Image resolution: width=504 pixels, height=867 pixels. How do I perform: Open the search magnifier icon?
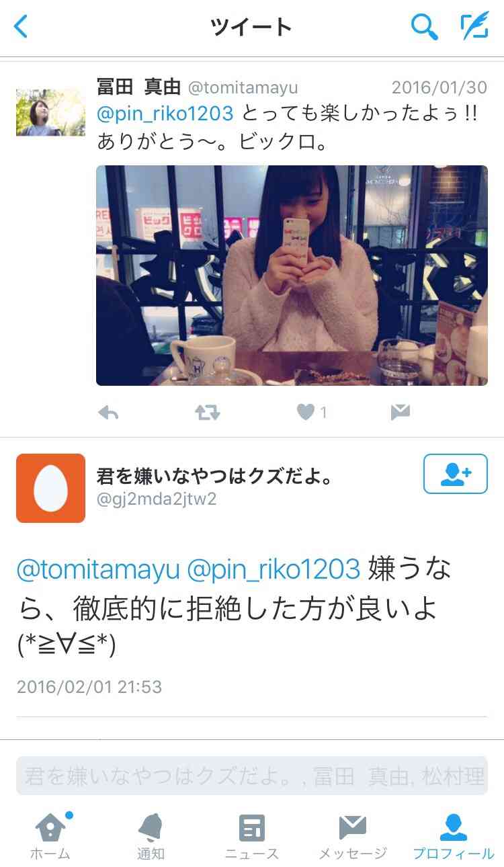tap(424, 27)
